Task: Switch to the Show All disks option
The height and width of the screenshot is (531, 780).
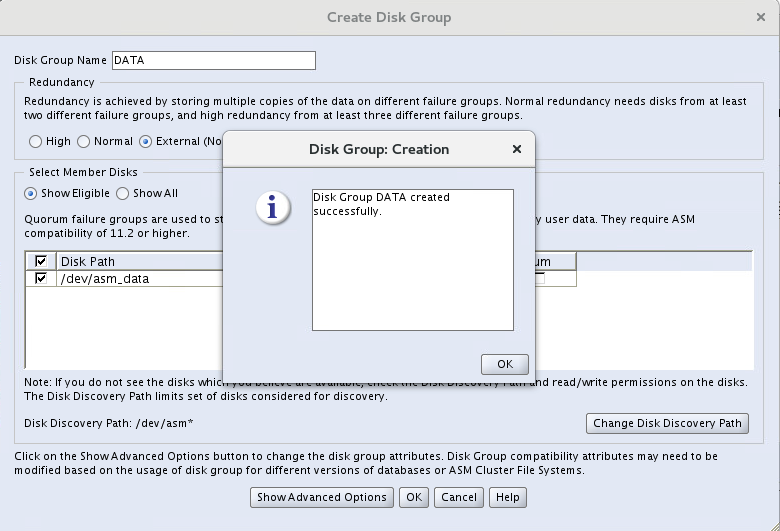Action: 123,194
